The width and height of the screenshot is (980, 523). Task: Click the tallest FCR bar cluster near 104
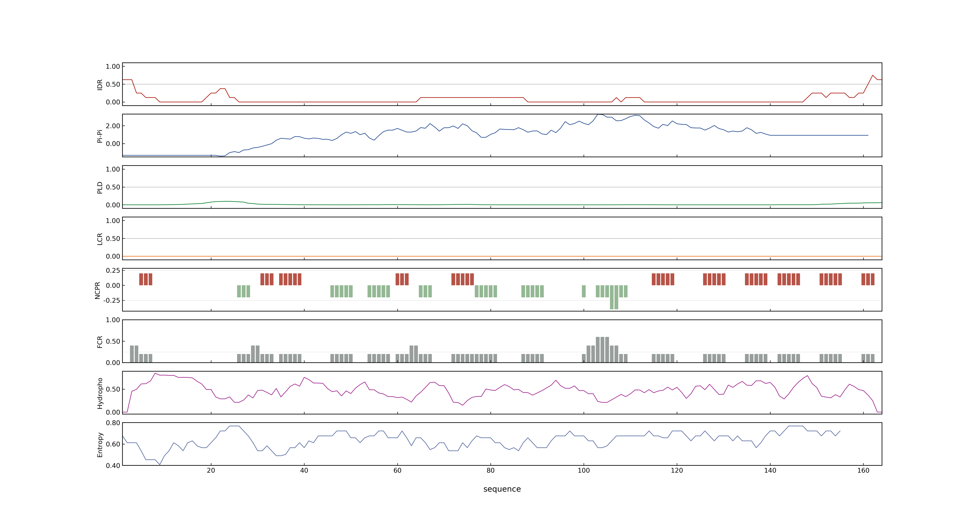602,349
